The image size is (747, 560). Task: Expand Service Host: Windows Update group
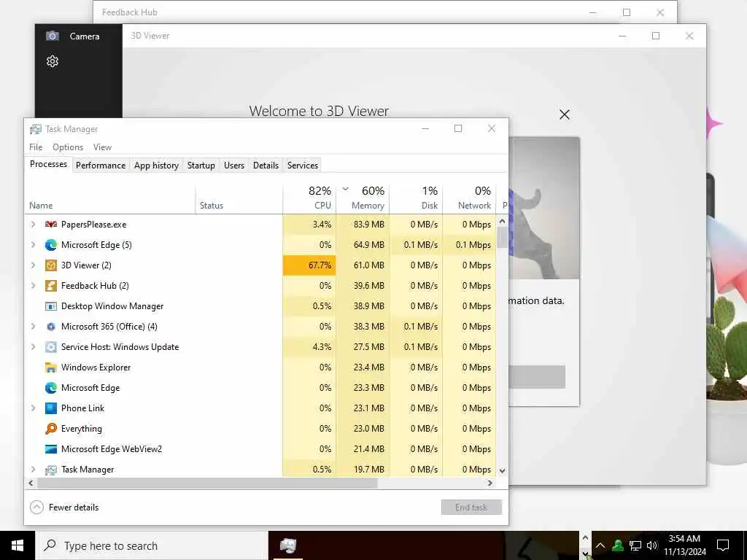(33, 347)
